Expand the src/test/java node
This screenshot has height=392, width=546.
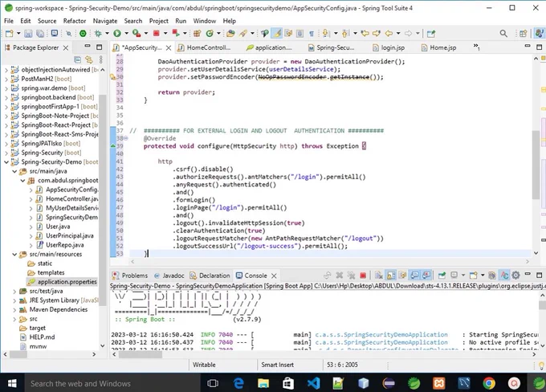coord(14,291)
